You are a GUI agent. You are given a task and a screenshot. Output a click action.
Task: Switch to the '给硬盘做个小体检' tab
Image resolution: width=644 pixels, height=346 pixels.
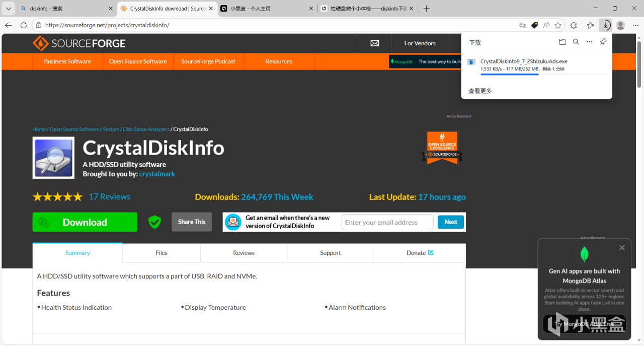[x=368, y=9]
